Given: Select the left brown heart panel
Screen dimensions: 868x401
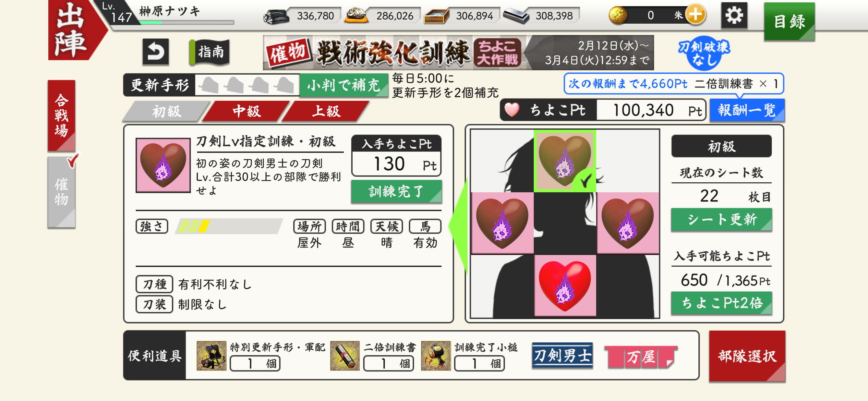Looking at the screenshot, I should click(503, 223).
